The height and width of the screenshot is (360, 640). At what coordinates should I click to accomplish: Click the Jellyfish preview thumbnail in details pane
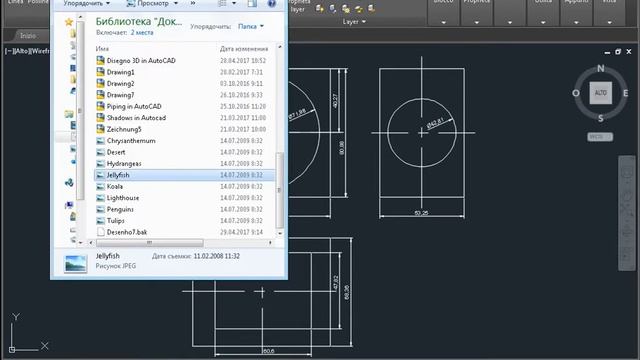pos(76,264)
